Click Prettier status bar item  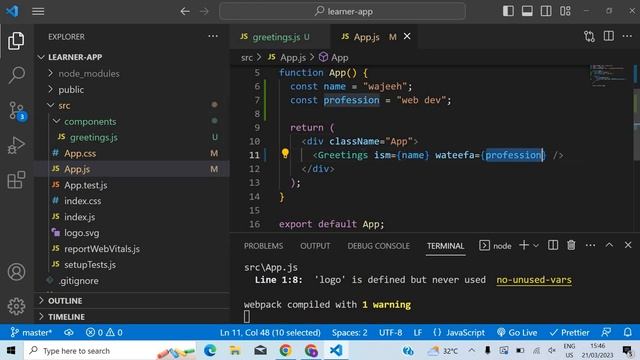point(569,332)
